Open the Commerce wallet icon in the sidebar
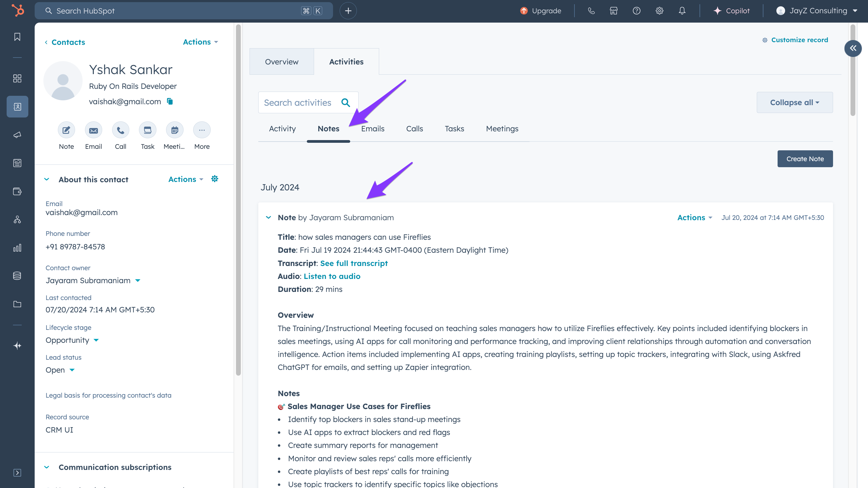Screen dimensions: 868x488 pos(17,191)
